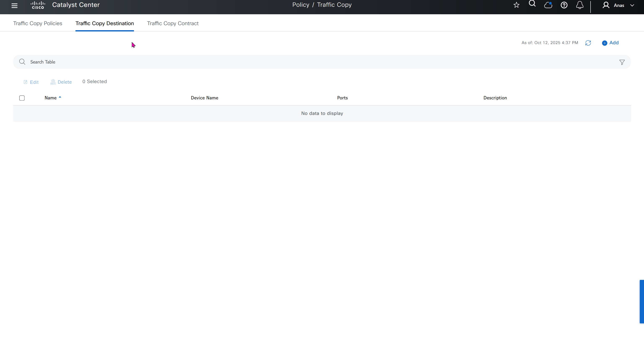Screen dimensions: 644x347
Task: Open the table filter funnel icon
Action: click(622, 62)
